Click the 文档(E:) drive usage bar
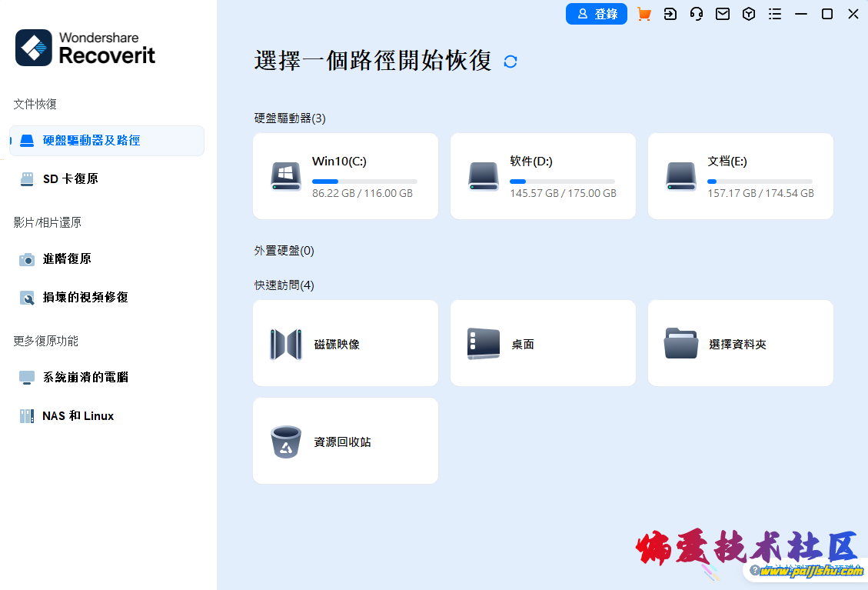The image size is (868, 590). [760, 182]
